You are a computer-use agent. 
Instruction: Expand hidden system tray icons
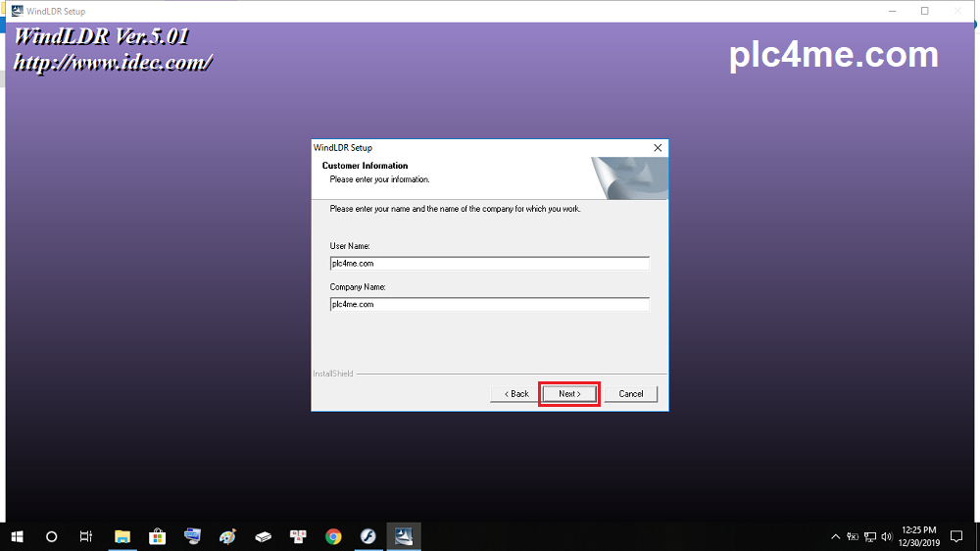click(836, 536)
